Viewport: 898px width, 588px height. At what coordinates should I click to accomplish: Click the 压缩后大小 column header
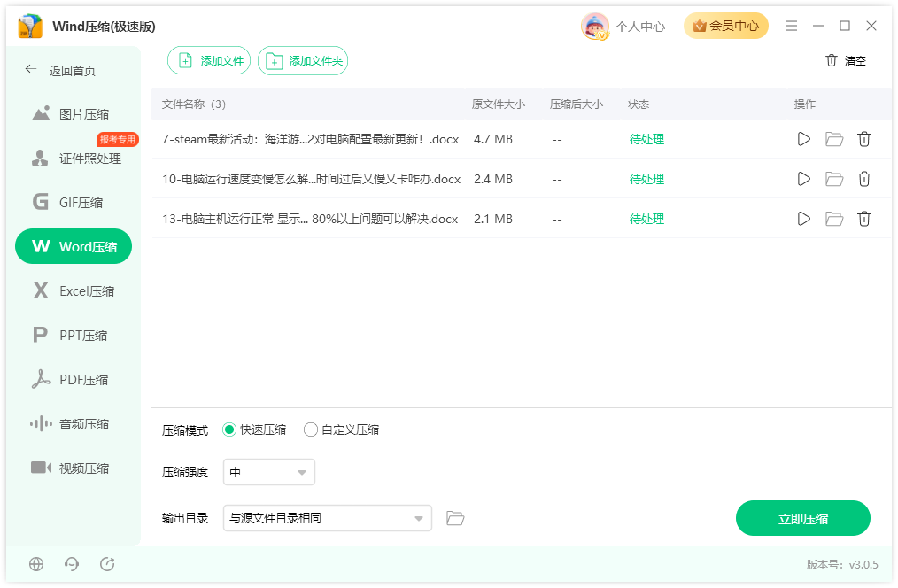tap(577, 104)
